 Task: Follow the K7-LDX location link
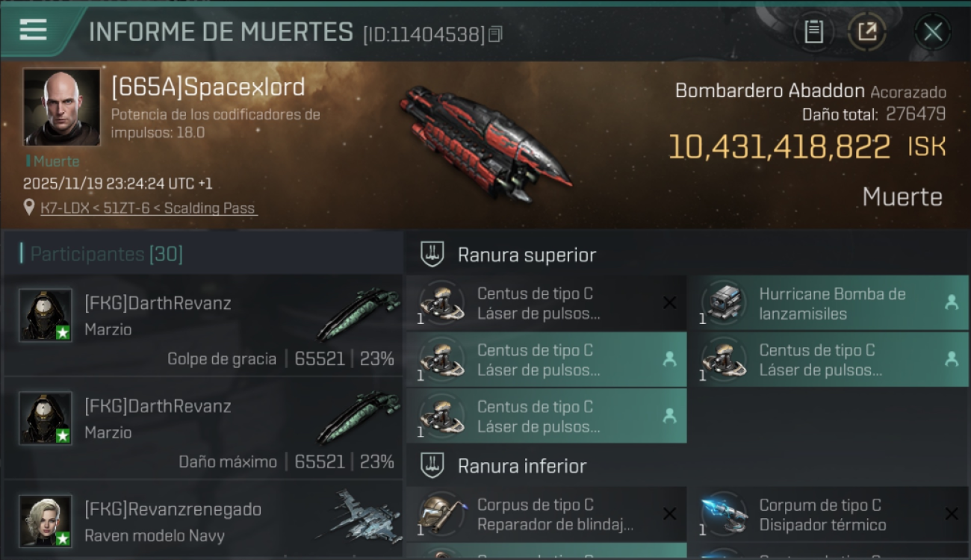(x=149, y=208)
